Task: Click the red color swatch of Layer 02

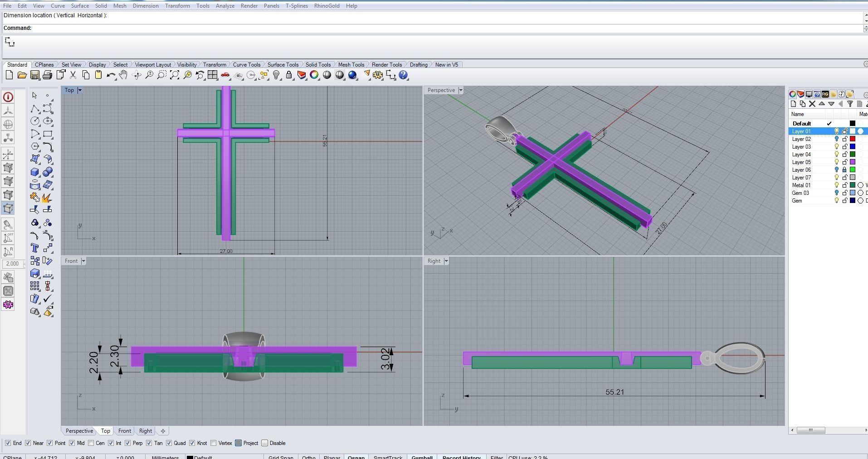Action: click(x=852, y=139)
